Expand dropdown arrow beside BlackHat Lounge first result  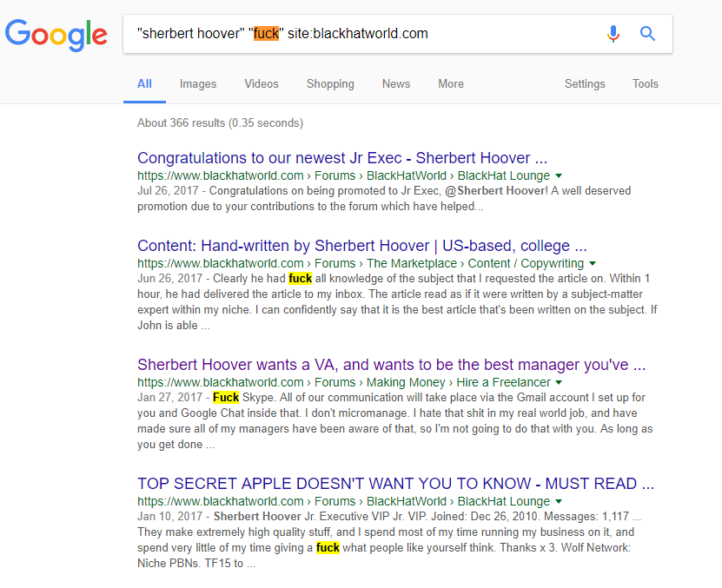(559, 175)
